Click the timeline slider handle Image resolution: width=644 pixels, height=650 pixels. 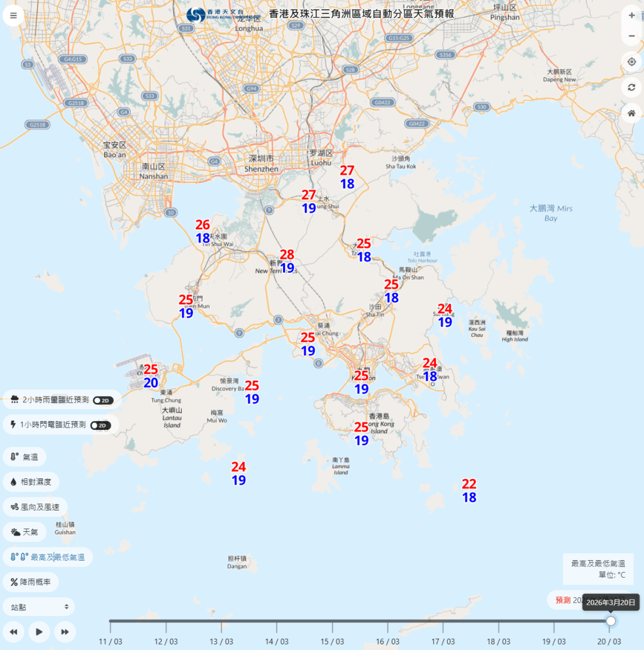click(610, 620)
